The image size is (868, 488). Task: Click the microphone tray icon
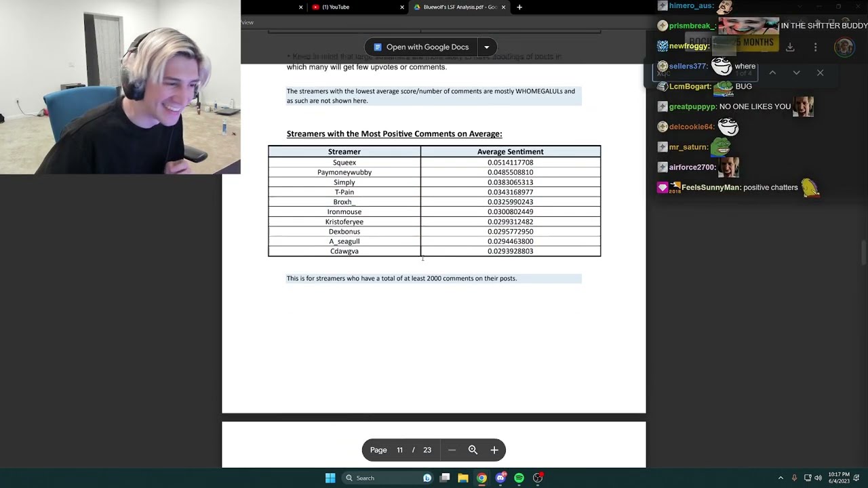click(794, 478)
